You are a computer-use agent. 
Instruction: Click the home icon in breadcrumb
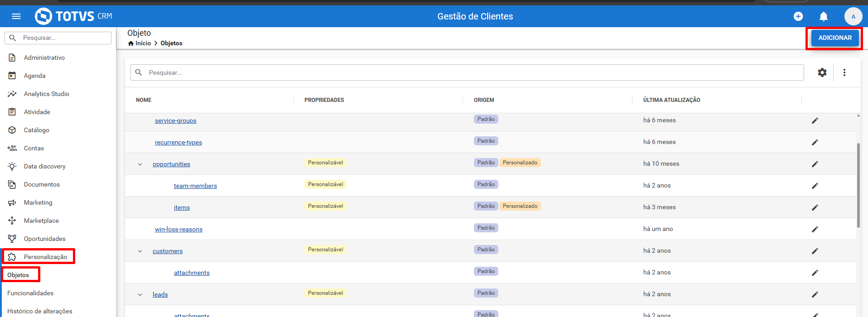[x=131, y=43]
